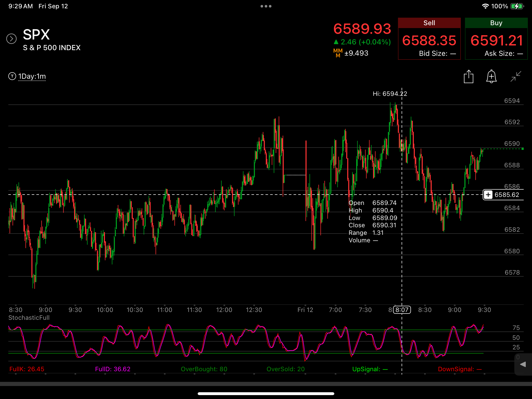This screenshot has height=399, width=532.
Task: Tap the S & P 500 INDEX description
Action: coord(52,48)
